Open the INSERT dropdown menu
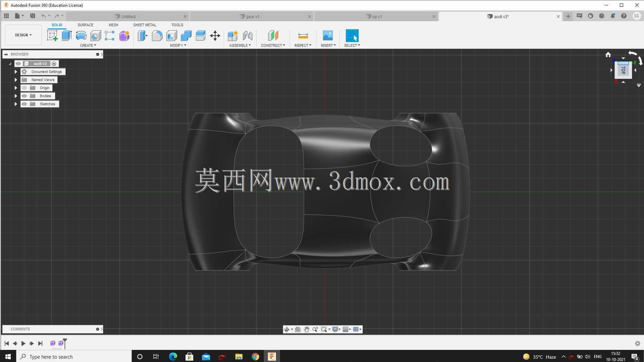Viewport: 644px width, 362px height. [328, 45]
